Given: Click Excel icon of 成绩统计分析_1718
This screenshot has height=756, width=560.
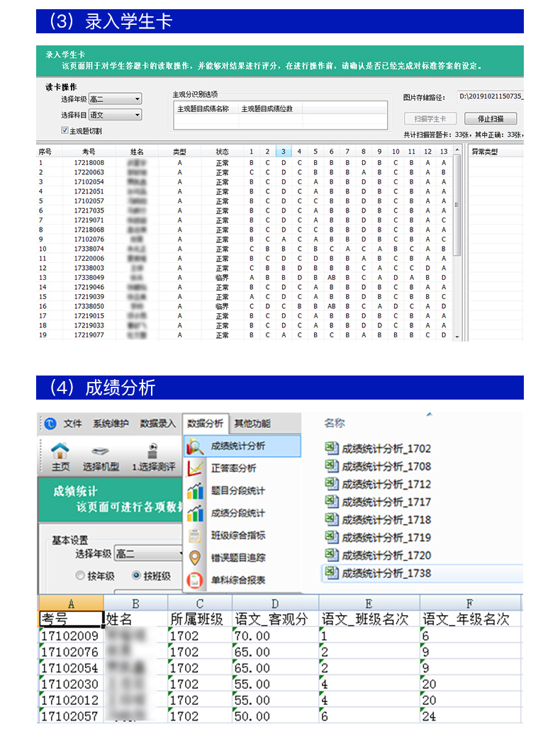Looking at the screenshot, I should pos(331,520).
